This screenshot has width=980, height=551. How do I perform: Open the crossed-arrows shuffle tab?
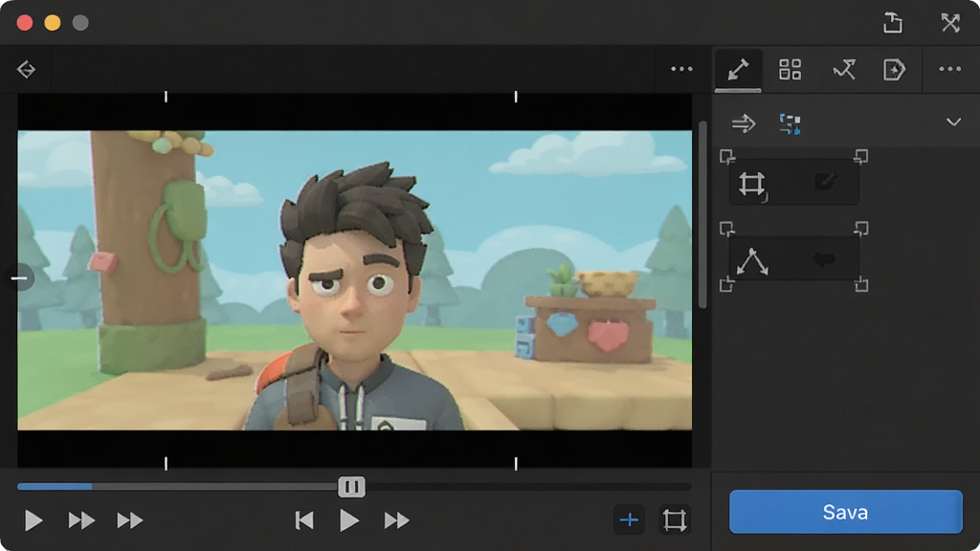[x=844, y=69]
